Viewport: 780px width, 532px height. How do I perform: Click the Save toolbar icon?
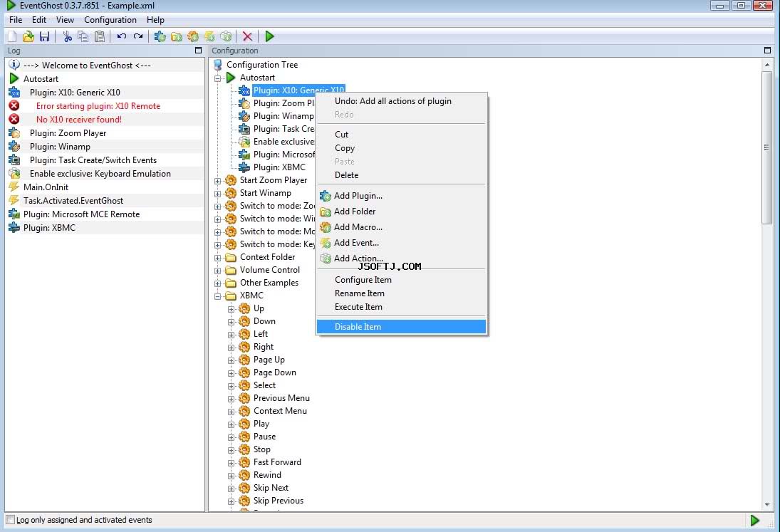pyautogui.click(x=45, y=36)
